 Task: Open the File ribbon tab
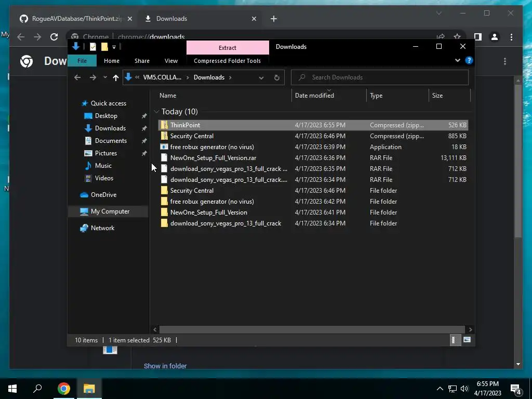82,61
